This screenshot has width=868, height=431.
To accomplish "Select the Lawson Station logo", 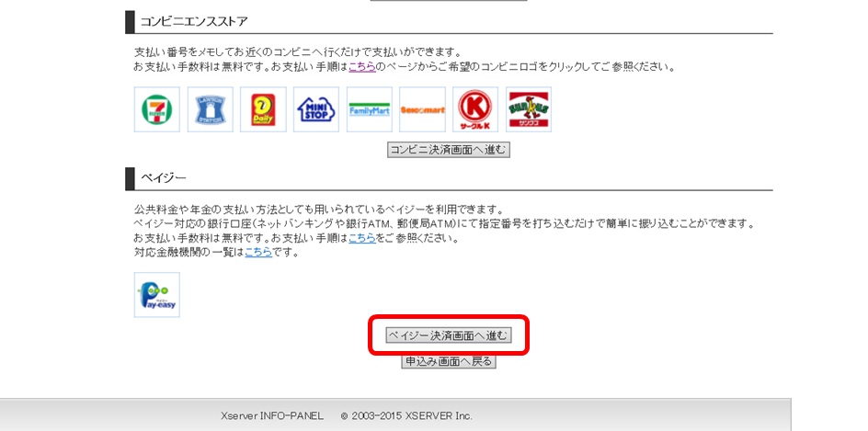I will [x=211, y=110].
